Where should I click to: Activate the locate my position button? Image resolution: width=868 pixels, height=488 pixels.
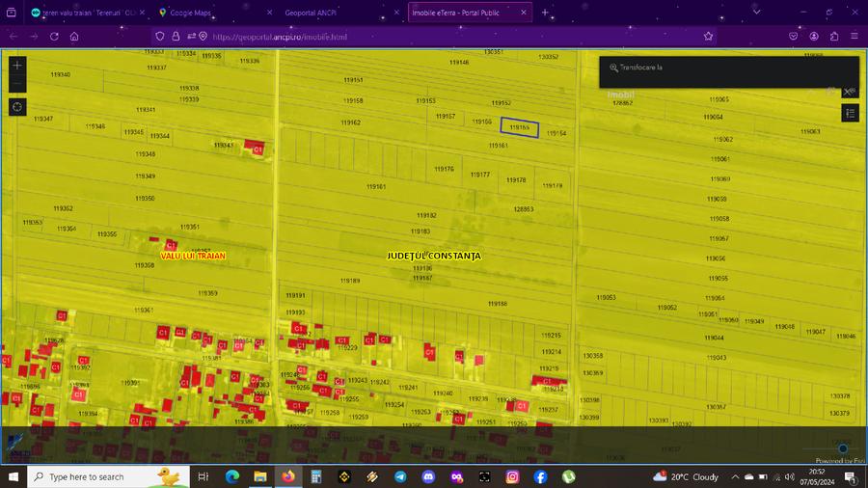point(17,107)
